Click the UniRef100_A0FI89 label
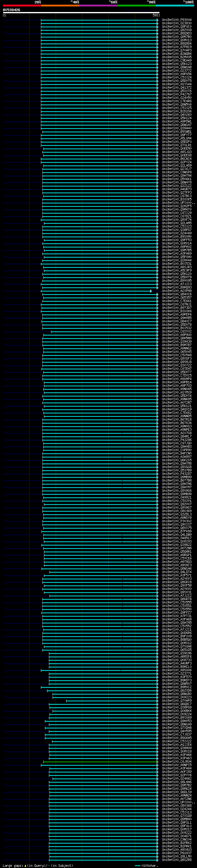 tap(177, 772)
